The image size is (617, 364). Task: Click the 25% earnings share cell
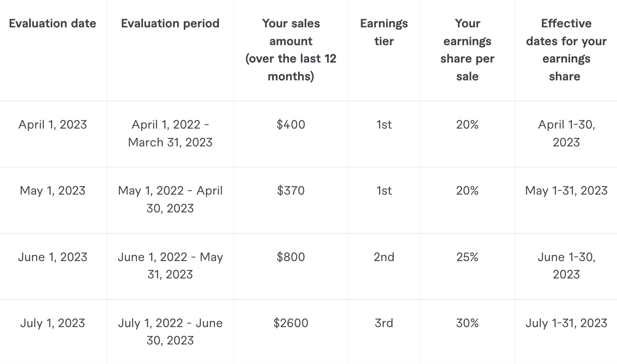[x=467, y=257]
